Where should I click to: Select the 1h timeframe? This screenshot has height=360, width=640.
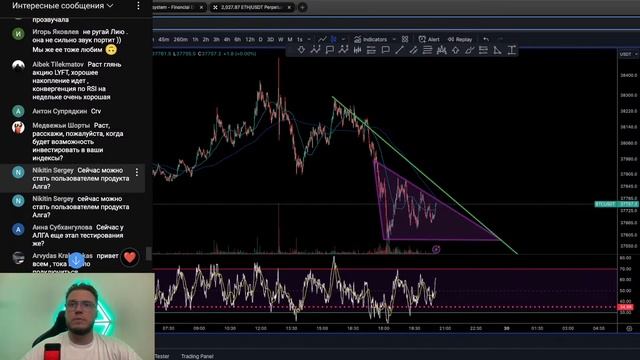195,40
